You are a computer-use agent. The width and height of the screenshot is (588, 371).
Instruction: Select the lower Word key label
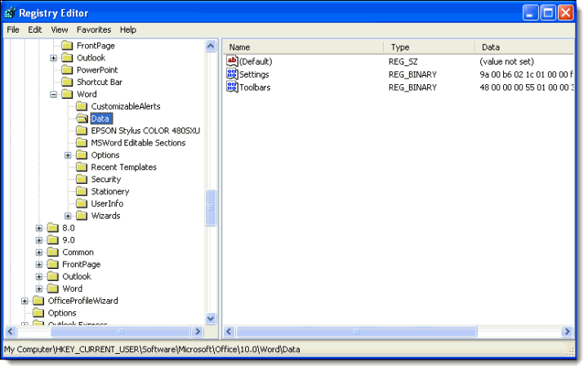(x=72, y=288)
